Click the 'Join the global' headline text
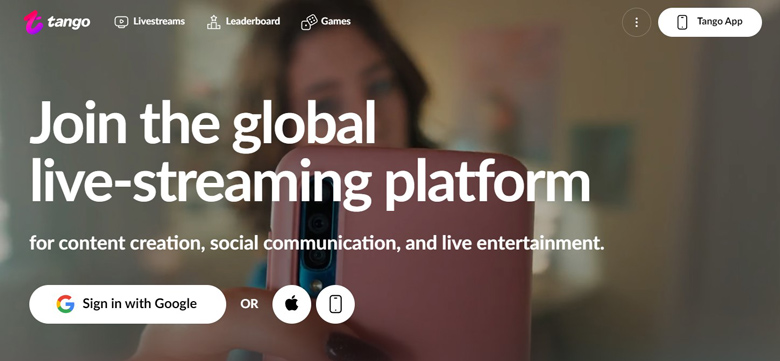Screen dimensions: 780x361 (x=202, y=123)
